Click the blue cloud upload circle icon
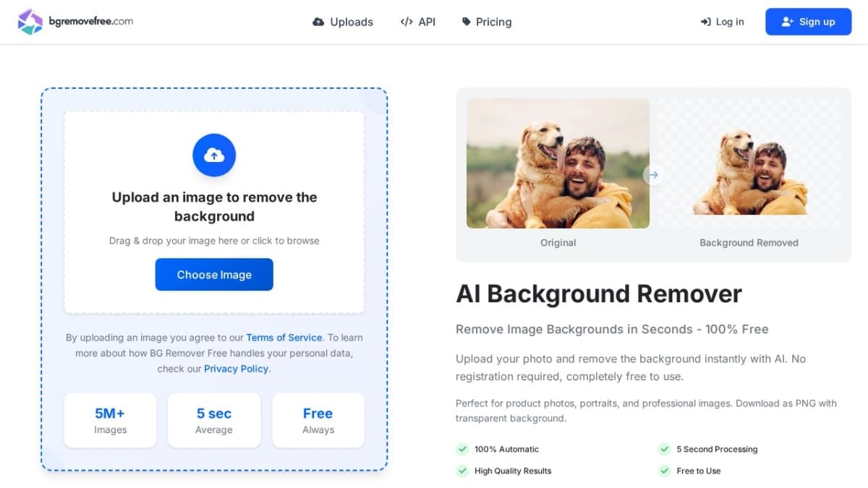Screen dimensions: 868x488 (x=214, y=155)
